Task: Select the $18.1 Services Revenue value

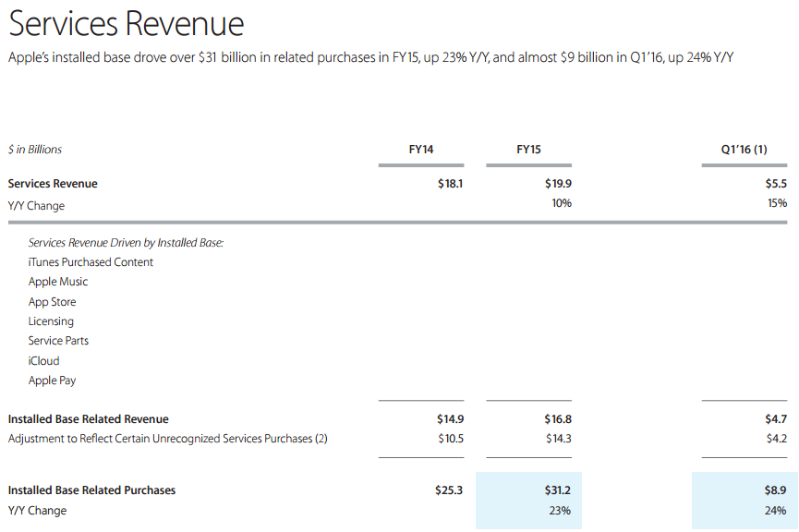Action: 450,184
